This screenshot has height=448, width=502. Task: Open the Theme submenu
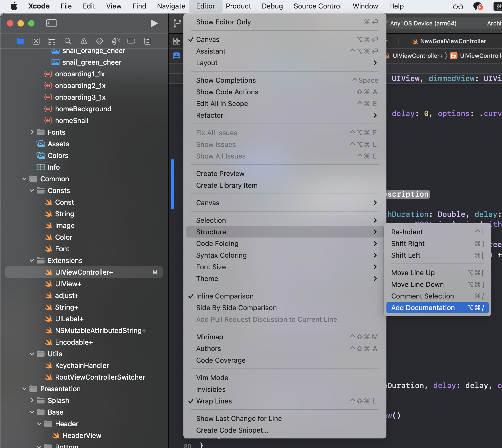[x=285, y=279]
